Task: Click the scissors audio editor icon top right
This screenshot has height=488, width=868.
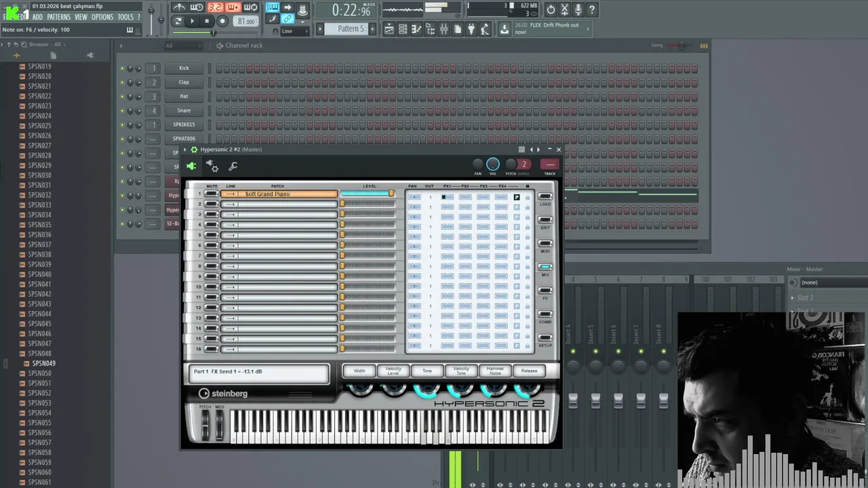Action: (564, 9)
